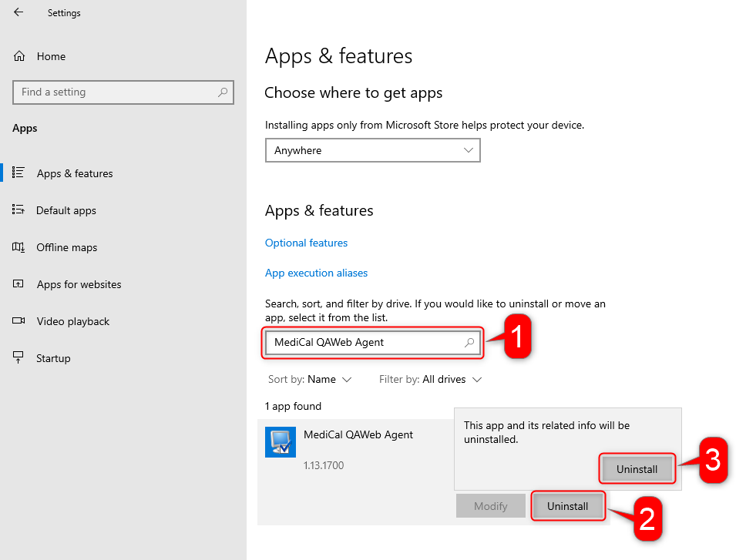The width and height of the screenshot is (746, 560).
Task: Click the MediCal QAWeb Agent search field
Action: coord(372,342)
